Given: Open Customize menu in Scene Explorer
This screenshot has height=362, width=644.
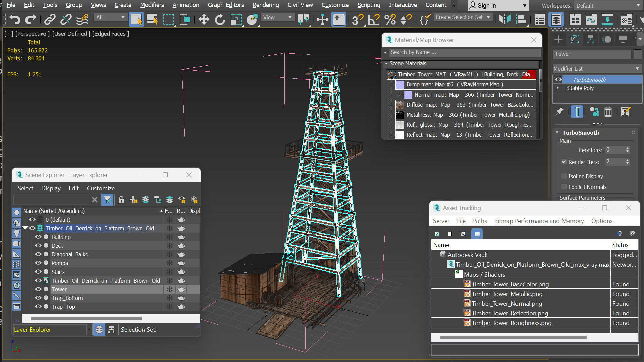Looking at the screenshot, I should coord(101,188).
